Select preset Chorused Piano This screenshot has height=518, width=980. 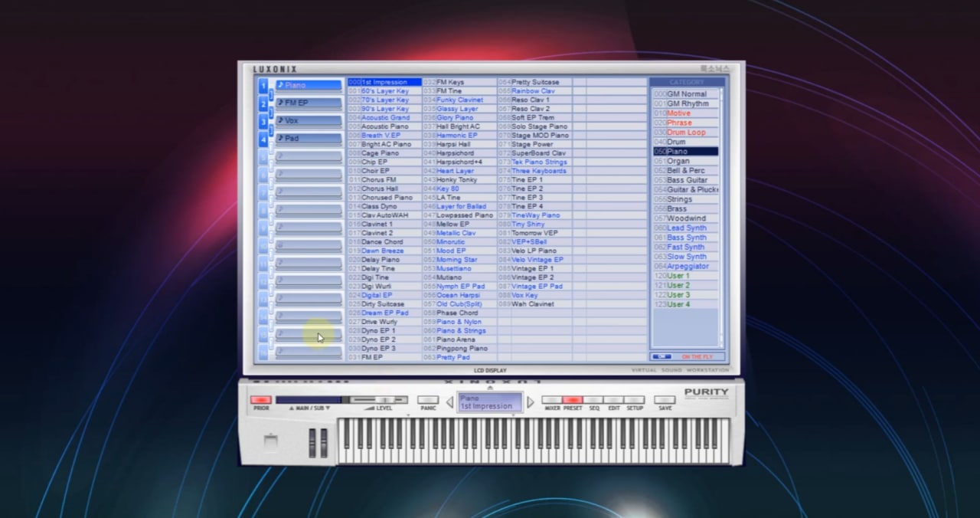(384, 198)
